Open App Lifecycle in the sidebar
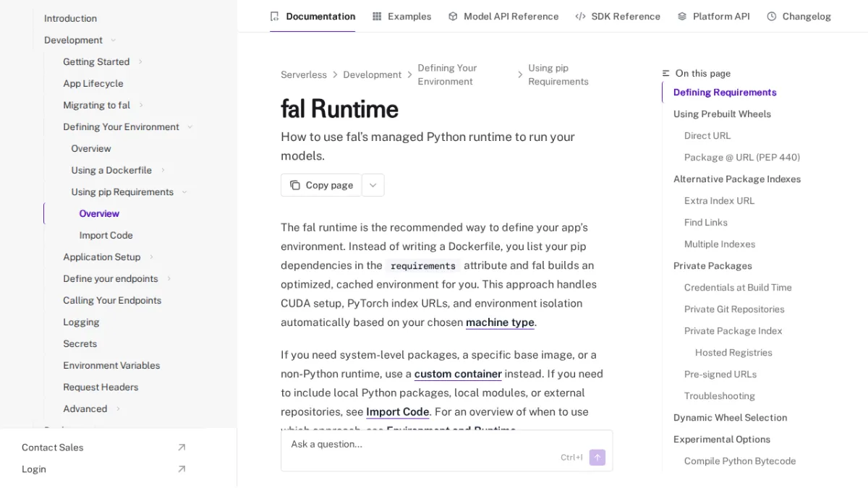Image resolution: width=868 pixels, height=488 pixels. [x=93, y=84]
